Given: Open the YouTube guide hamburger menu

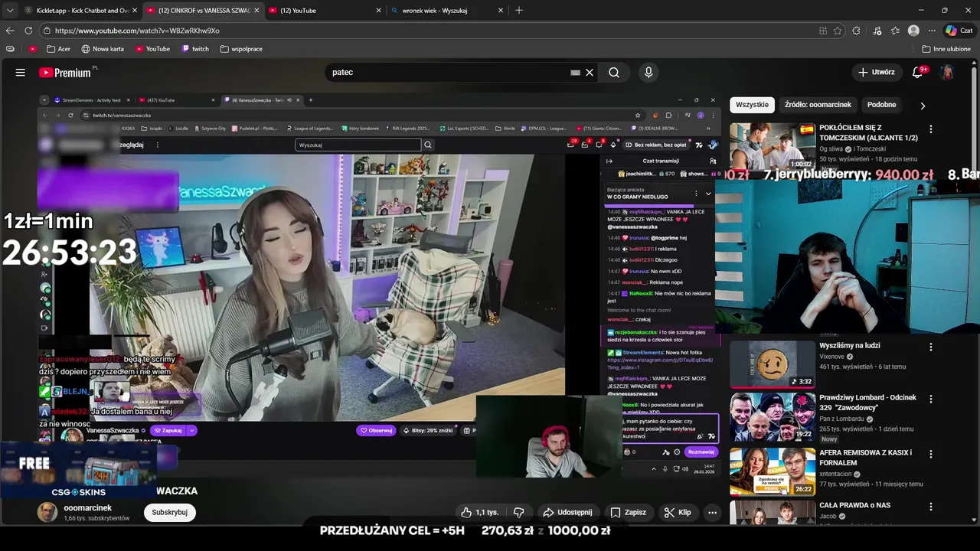Looking at the screenshot, I should click(21, 72).
